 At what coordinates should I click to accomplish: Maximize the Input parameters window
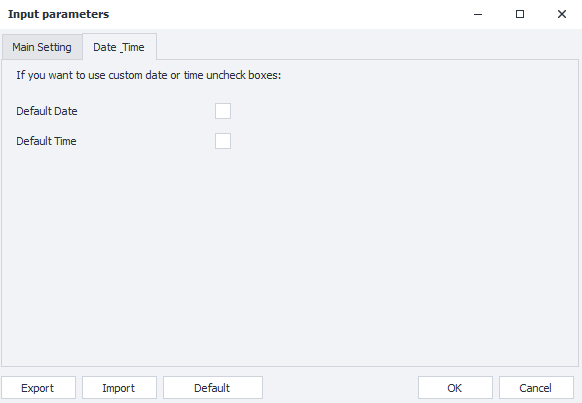click(x=520, y=14)
